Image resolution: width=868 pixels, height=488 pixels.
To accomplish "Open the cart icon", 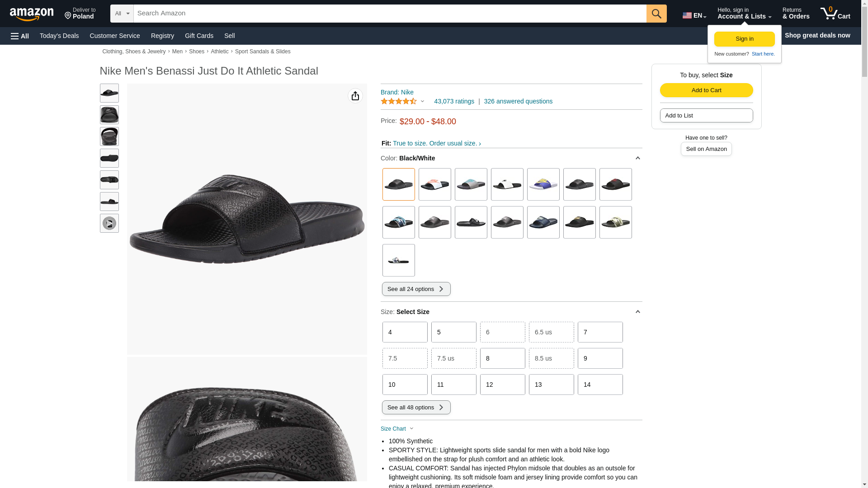I will pos(835,14).
